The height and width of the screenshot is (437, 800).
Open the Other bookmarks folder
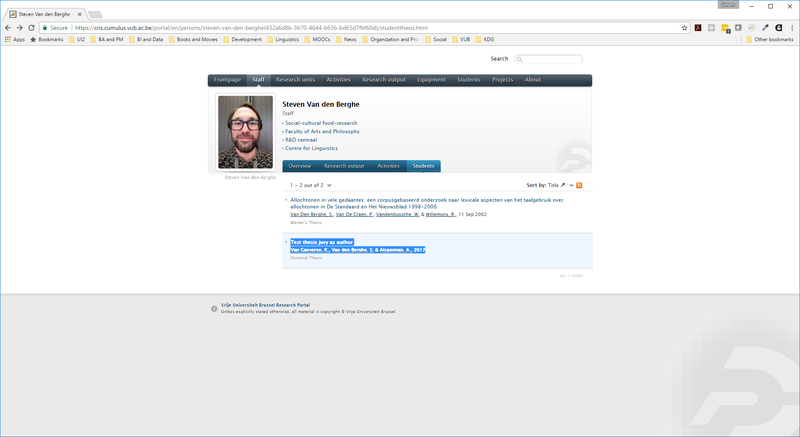pyautogui.click(x=769, y=39)
